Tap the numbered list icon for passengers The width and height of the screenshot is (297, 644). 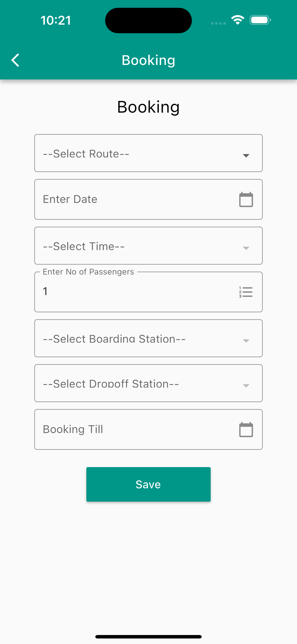[x=246, y=292]
